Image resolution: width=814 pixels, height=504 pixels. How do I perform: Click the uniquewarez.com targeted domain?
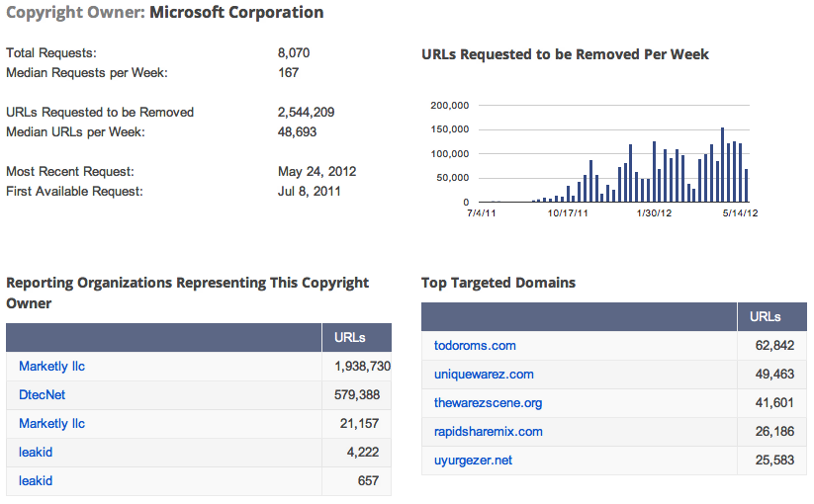(x=484, y=375)
